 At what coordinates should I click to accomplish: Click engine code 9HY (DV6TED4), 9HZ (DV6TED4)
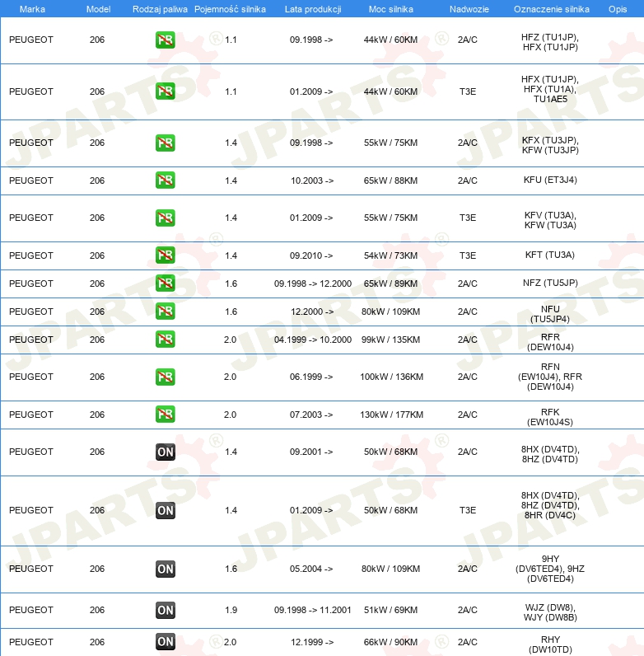click(x=550, y=569)
